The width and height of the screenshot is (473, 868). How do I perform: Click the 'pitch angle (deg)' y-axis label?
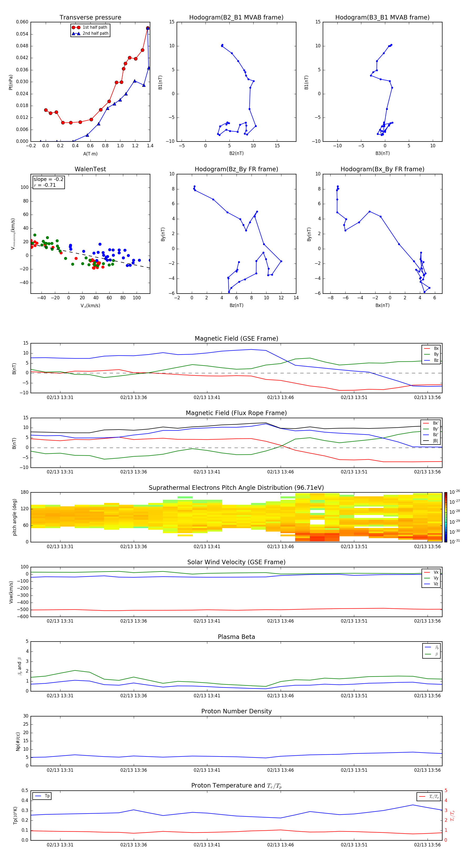(x=14, y=517)
